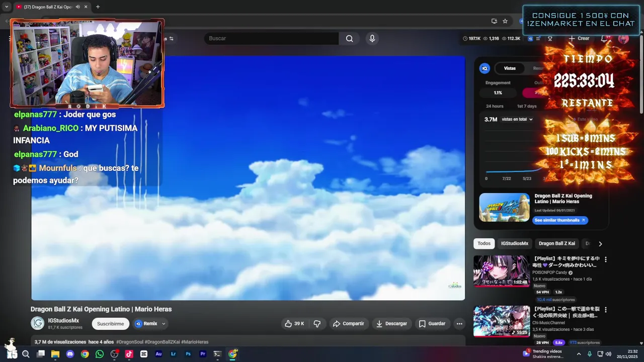Image resolution: width=644 pixels, height=362 pixels.
Task: Select the Todos filter chip
Action: tap(484, 244)
